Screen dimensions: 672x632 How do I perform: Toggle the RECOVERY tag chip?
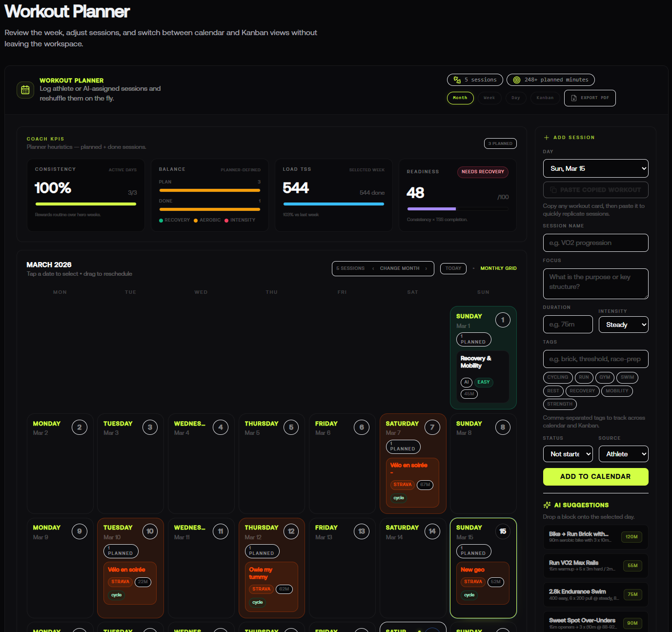point(582,391)
